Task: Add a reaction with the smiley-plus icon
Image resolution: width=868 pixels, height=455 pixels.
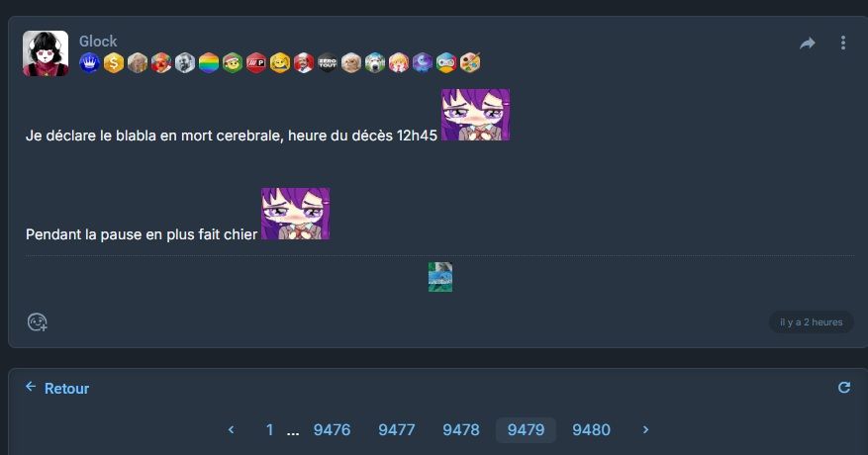Action: [37, 322]
